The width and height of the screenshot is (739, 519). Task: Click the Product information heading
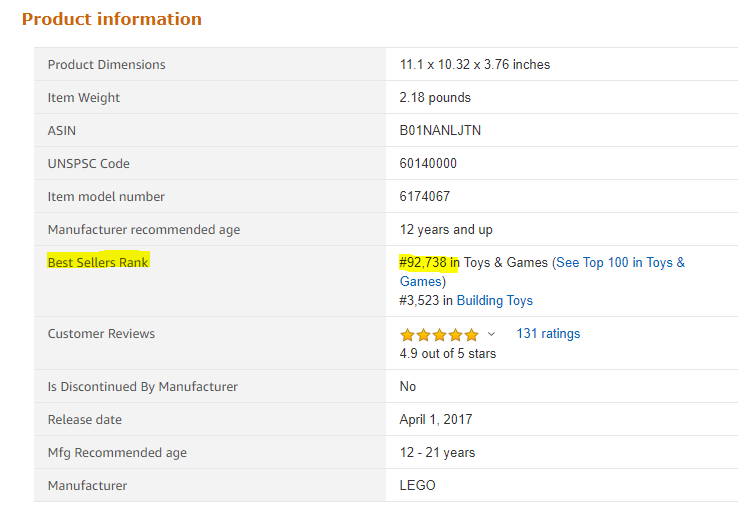coord(112,19)
